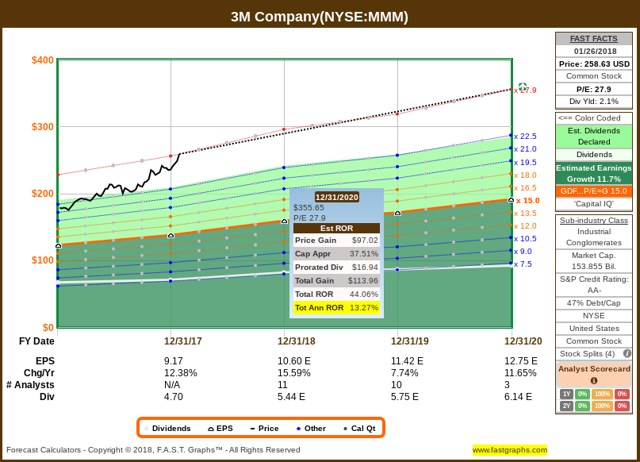Click the EPS value 10.60 E

coord(294,361)
